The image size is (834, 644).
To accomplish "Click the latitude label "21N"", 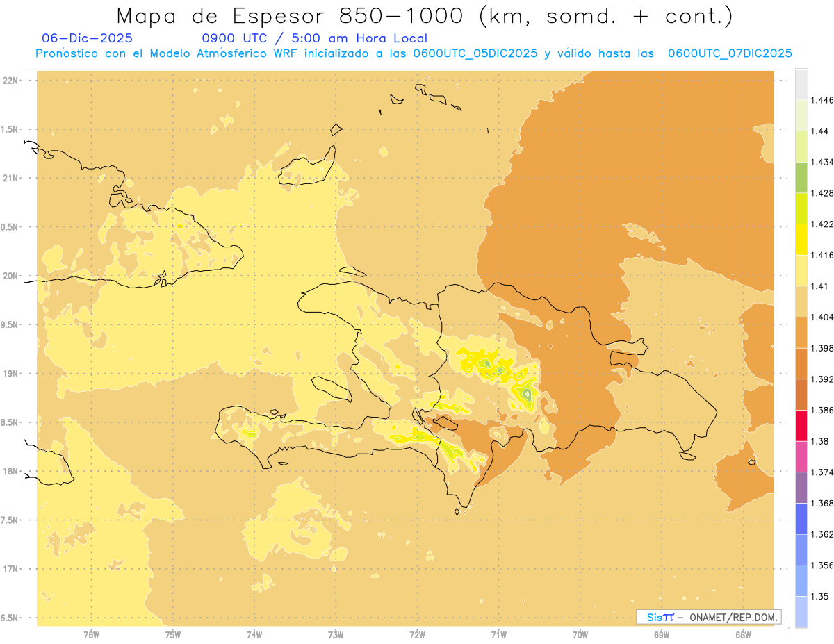I will click(10, 178).
